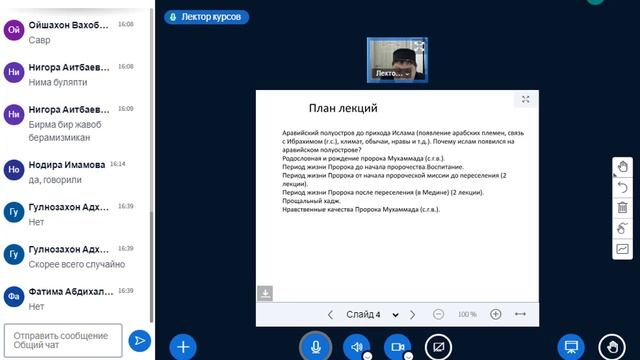Click the message 'Савр'

[39, 40]
